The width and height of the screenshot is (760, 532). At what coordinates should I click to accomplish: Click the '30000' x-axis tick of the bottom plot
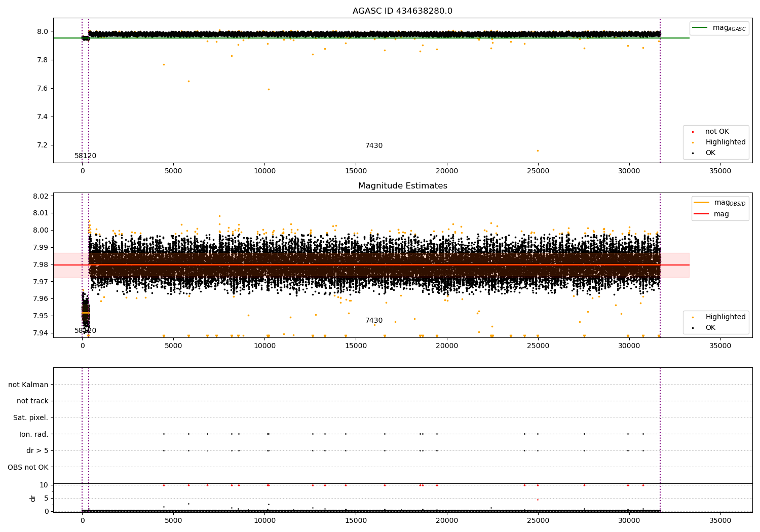point(629,521)
